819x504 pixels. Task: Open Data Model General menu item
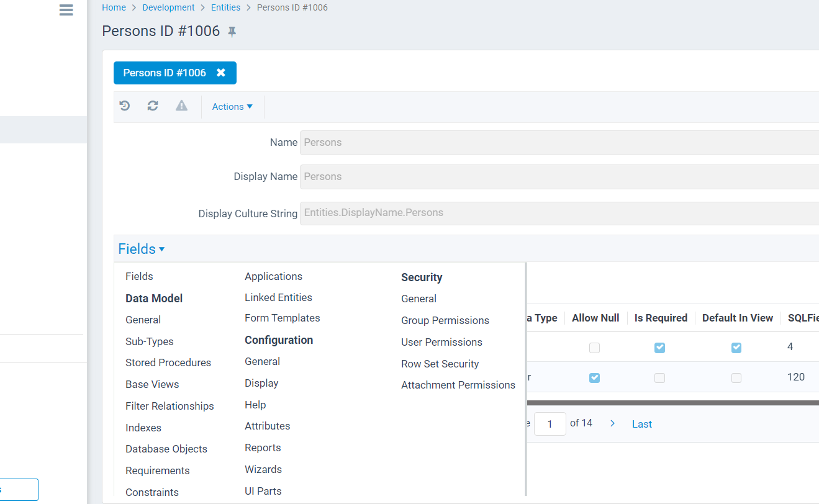[x=143, y=320]
